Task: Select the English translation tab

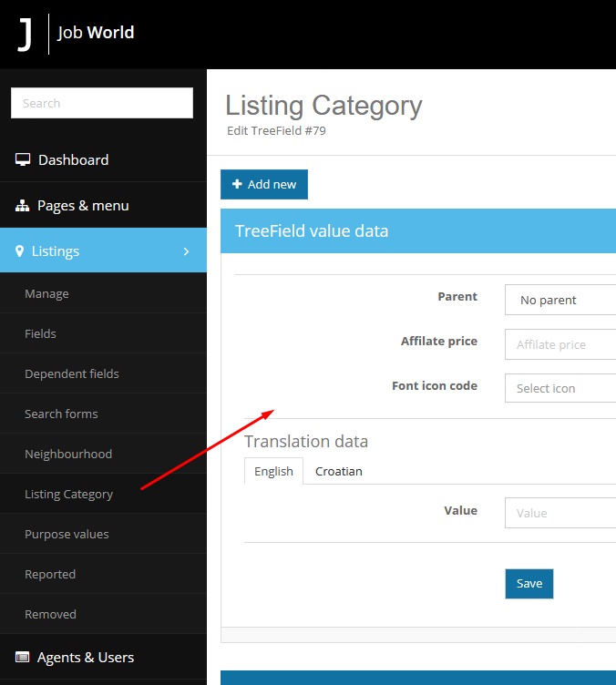Action: coord(273,471)
